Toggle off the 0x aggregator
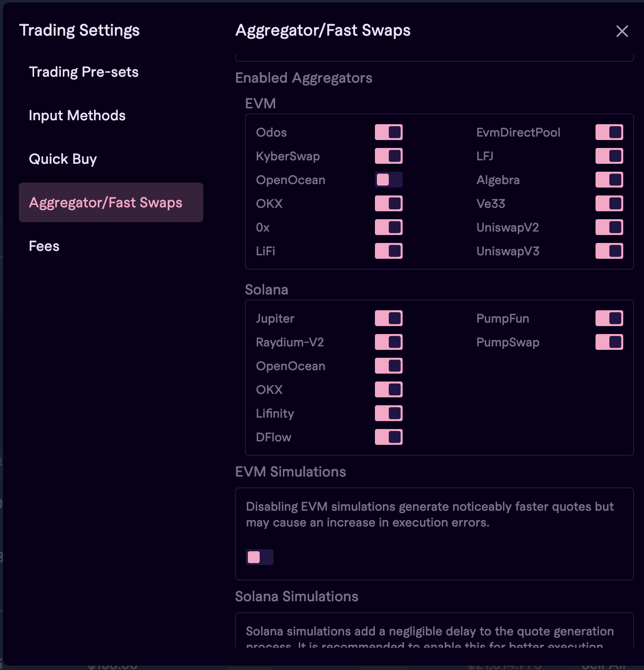The image size is (644, 670). 388,227
